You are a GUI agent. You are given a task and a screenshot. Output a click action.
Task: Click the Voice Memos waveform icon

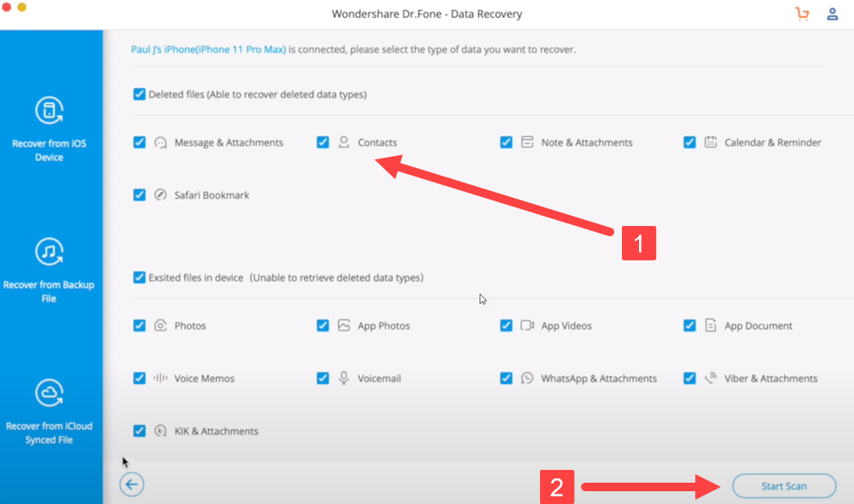[160, 378]
